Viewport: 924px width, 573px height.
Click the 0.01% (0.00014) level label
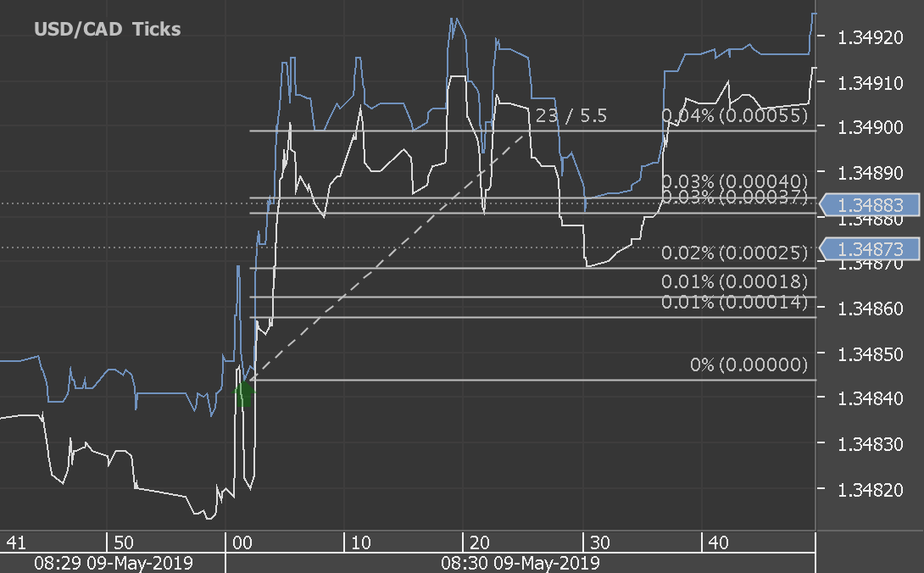(x=735, y=302)
